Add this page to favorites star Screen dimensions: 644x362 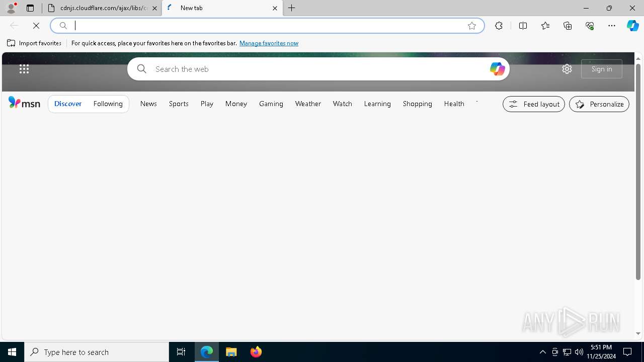point(472,26)
